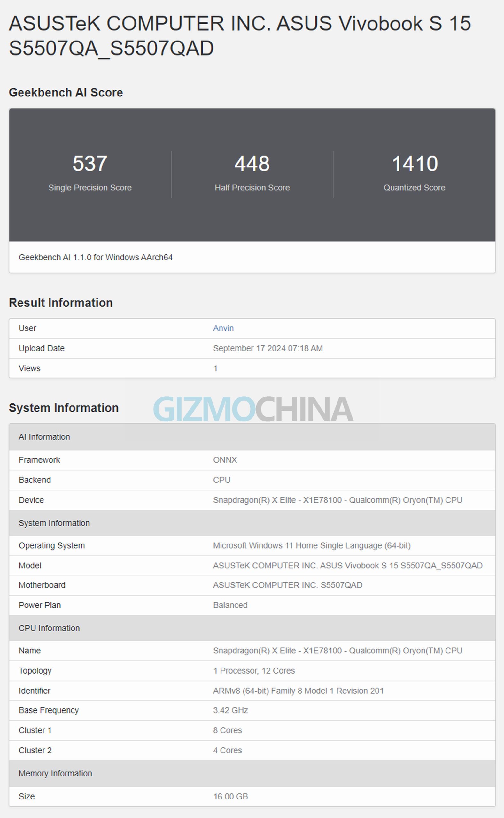This screenshot has width=504, height=818.
Task: Click the CPU Information table header
Action: (x=252, y=628)
